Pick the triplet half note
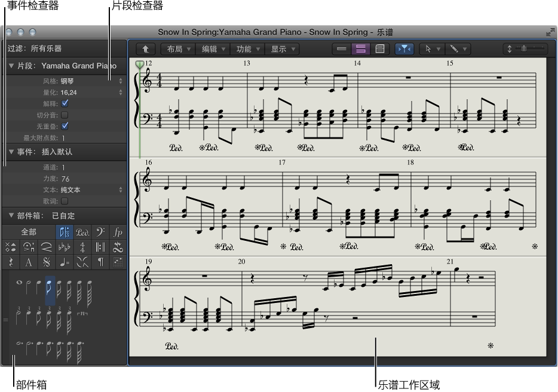Viewport: 558px width, 392px height. coord(19,316)
